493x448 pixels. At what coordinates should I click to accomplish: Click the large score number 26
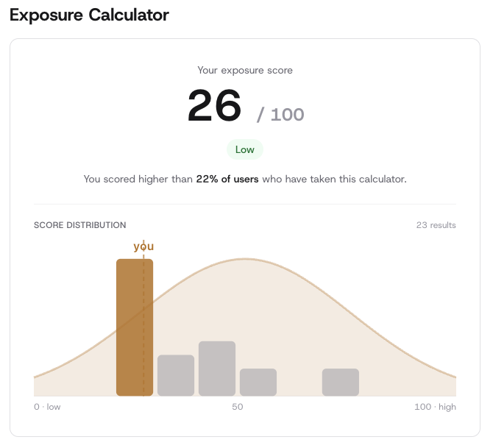coord(214,106)
